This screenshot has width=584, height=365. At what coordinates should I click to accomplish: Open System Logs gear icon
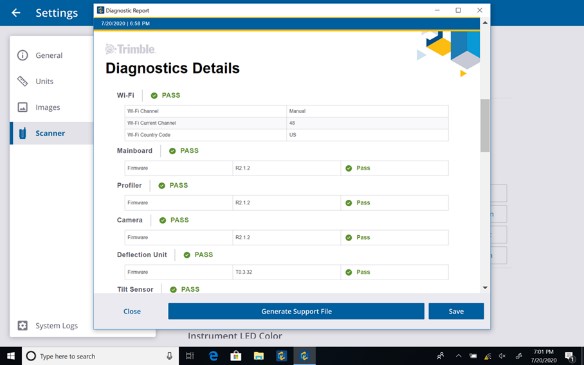(22, 326)
